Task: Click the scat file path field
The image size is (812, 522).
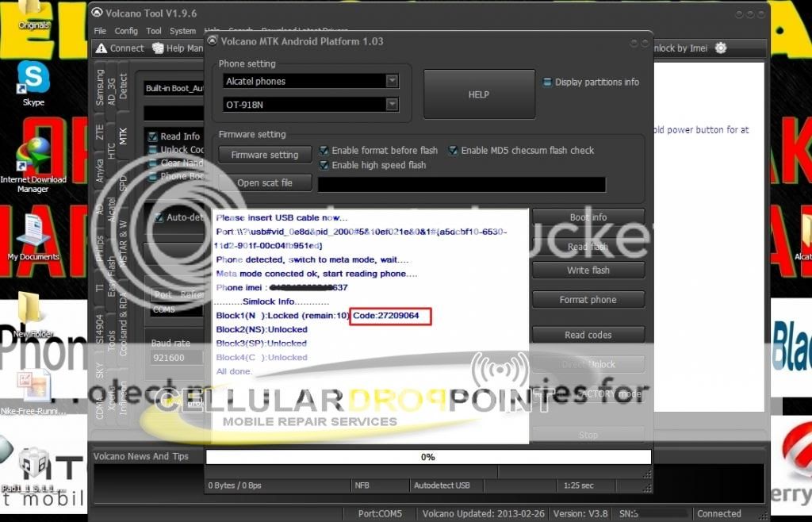Action: 462,184
